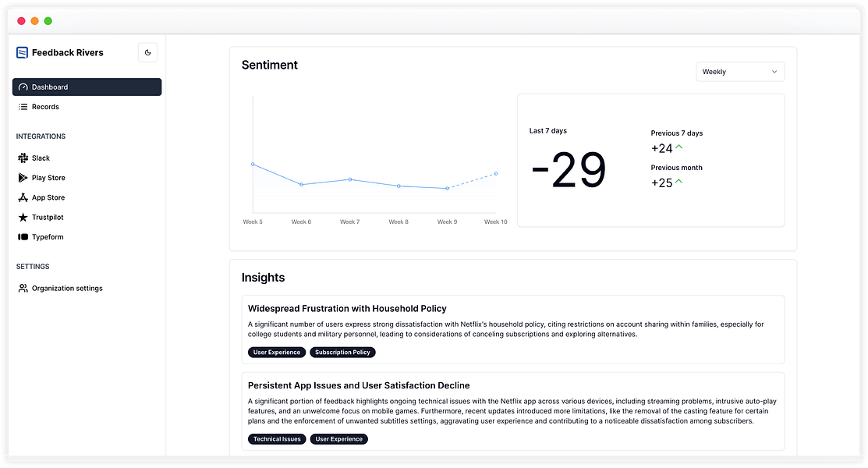Click the User Experience tag under Household Policy

[277, 353]
